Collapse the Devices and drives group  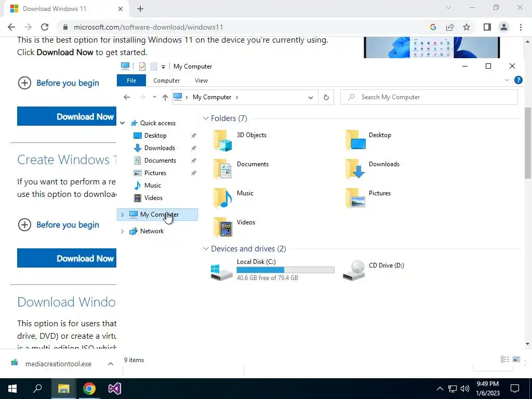point(206,249)
